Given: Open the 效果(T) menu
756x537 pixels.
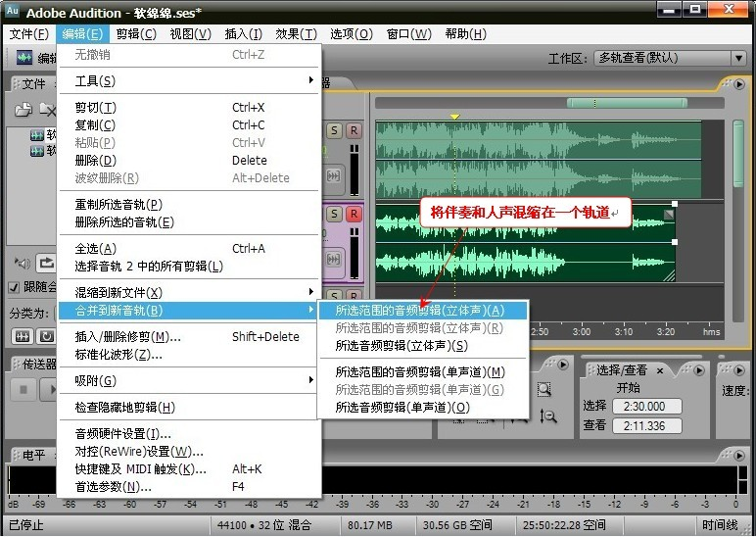Looking at the screenshot, I should (297, 34).
